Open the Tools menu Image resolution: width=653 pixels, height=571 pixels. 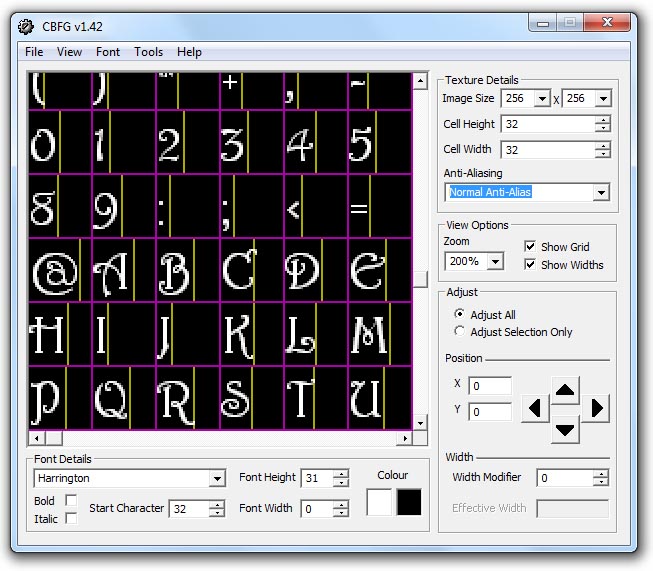click(148, 52)
